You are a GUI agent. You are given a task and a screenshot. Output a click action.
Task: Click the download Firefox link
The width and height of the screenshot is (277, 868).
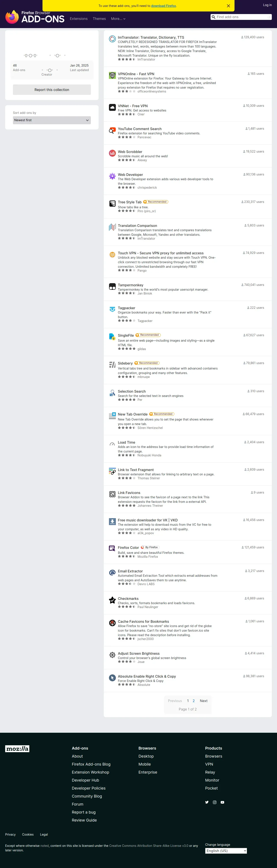(x=164, y=6)
